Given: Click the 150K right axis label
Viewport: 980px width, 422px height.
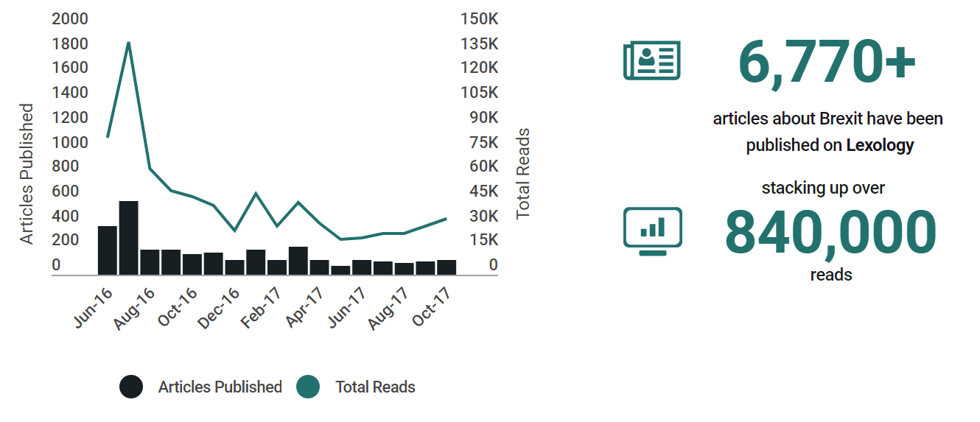Looking at the screenshot, I should click(x=480, y=19).
